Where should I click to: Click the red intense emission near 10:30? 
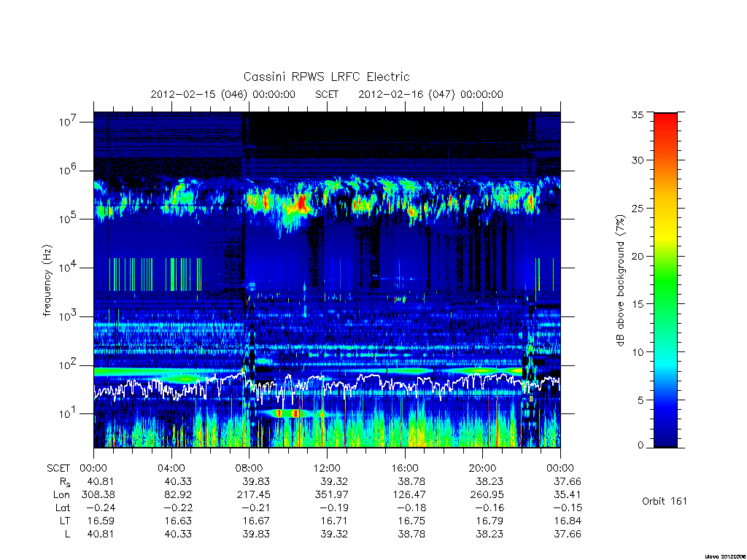[301, 203]
